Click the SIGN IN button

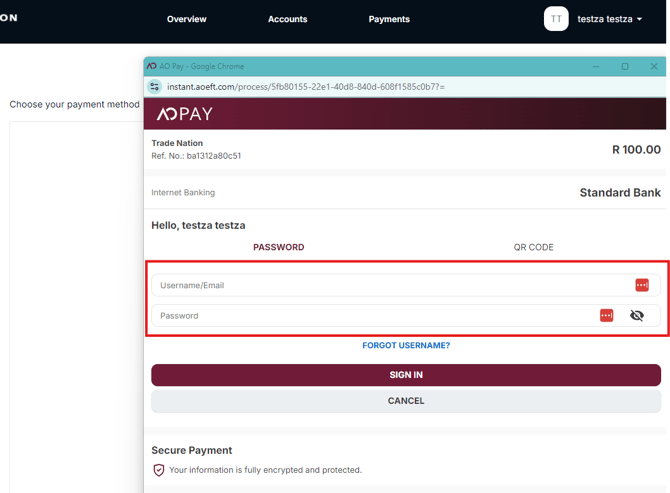click(x=406, y=375)
